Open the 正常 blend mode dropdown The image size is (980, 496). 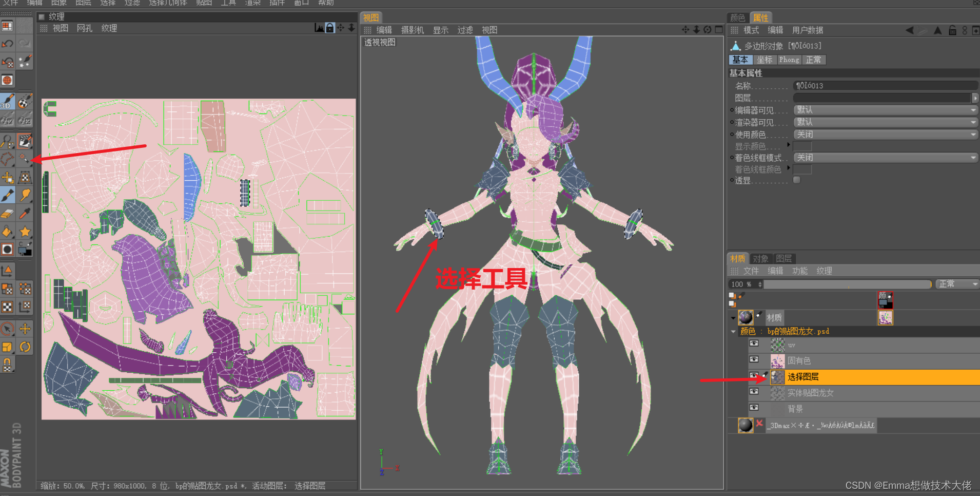tap(957, 284)
